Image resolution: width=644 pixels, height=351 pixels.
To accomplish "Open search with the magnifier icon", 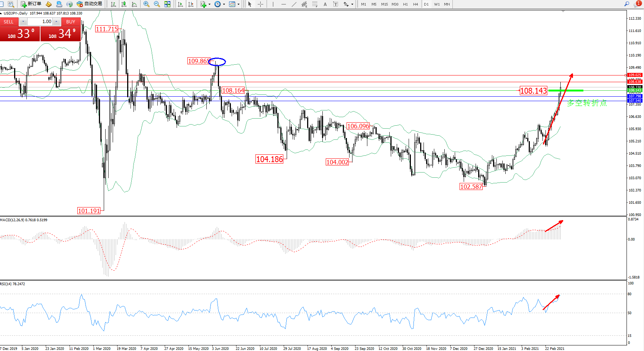I will [x=627, y=4].
